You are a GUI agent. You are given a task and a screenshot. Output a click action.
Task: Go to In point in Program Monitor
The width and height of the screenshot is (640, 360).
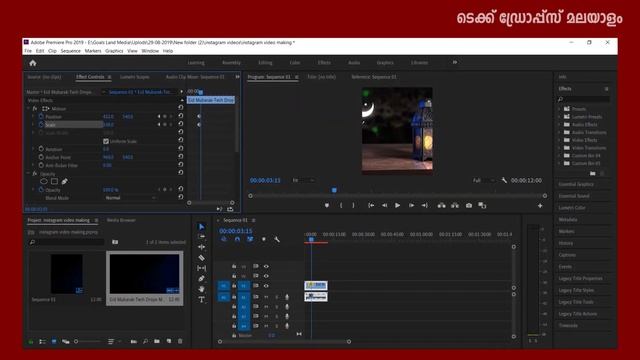click(x=371, y=205)
